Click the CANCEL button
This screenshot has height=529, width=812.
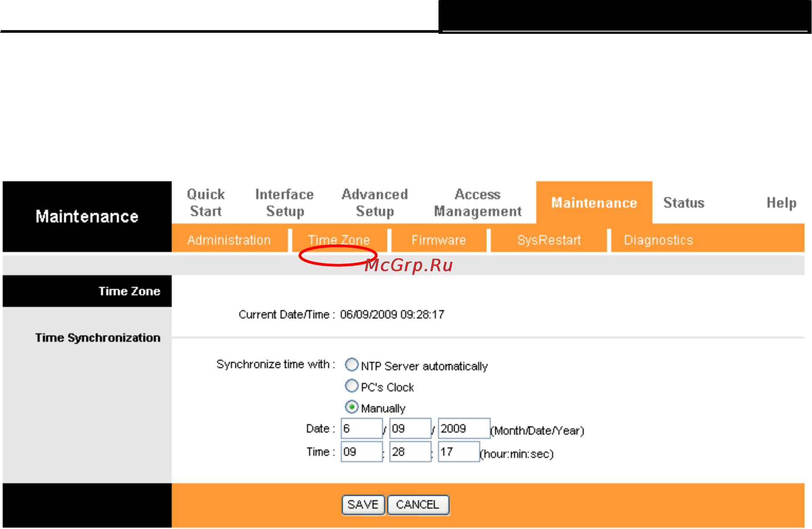(418, 505)
